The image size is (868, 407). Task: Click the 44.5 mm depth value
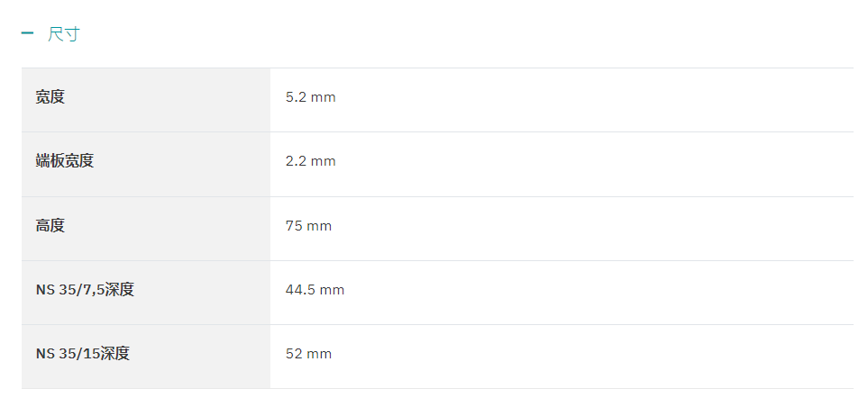pyautogui.click(x=315, y=290)
